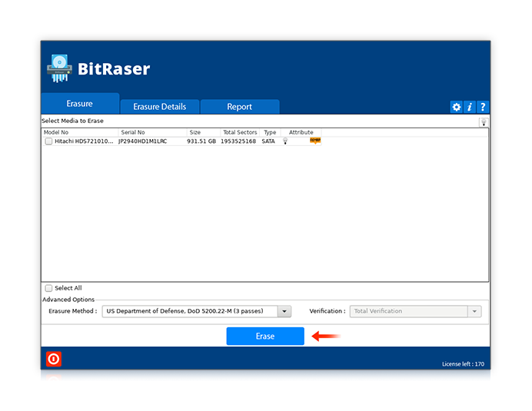Click the bulb icon in Hitachi drive row
The height and width of the screenshot is (411, 532).
(x=285, y=141)
